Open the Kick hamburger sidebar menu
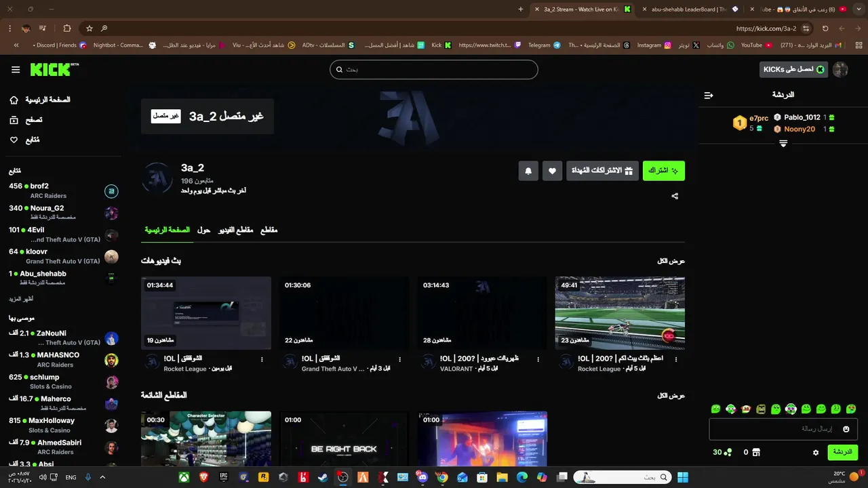The image size is (868, 488). pos(16,70)
